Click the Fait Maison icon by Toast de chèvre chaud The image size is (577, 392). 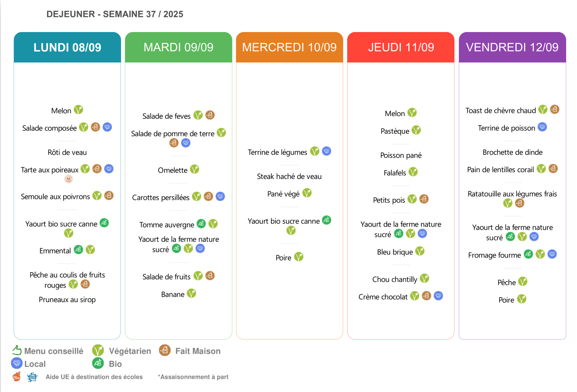pyautogui.click(x=555, y=109)
